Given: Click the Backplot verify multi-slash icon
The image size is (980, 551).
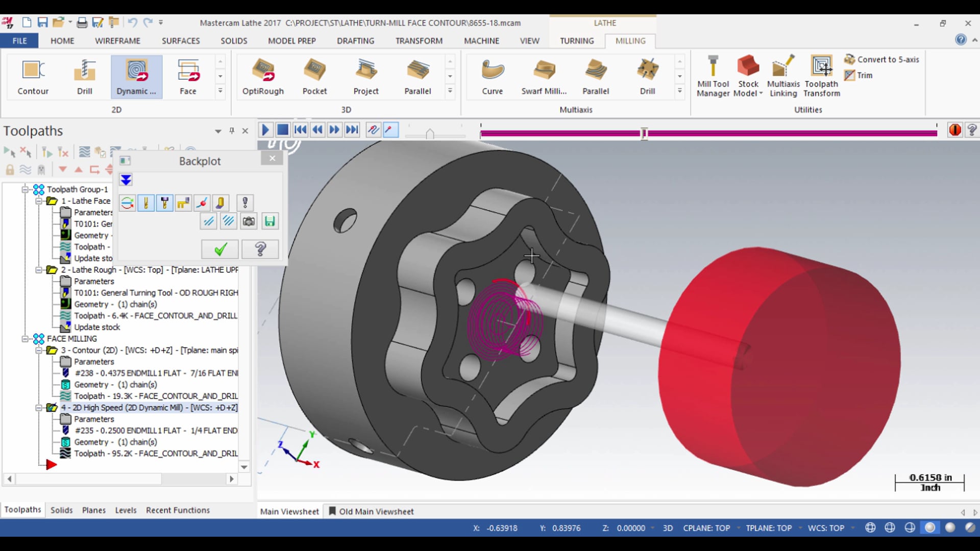Looking at the screenshot, I should [228, 221].
